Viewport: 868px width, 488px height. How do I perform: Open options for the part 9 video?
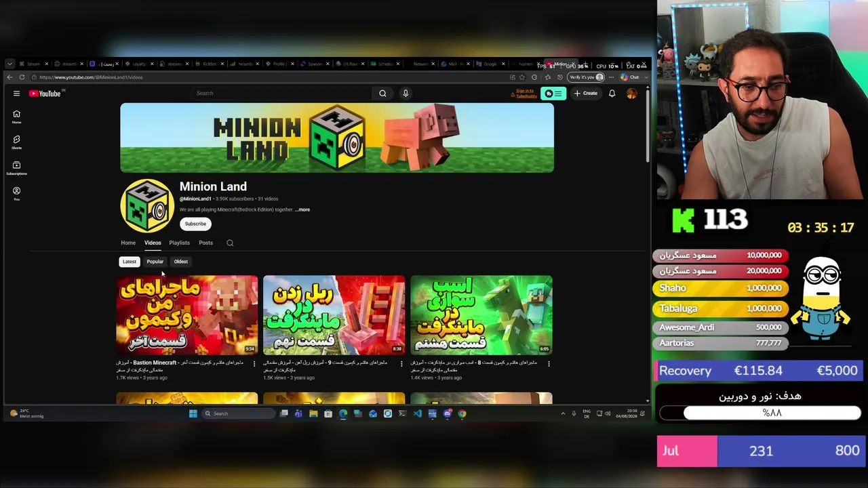point(401,364)
